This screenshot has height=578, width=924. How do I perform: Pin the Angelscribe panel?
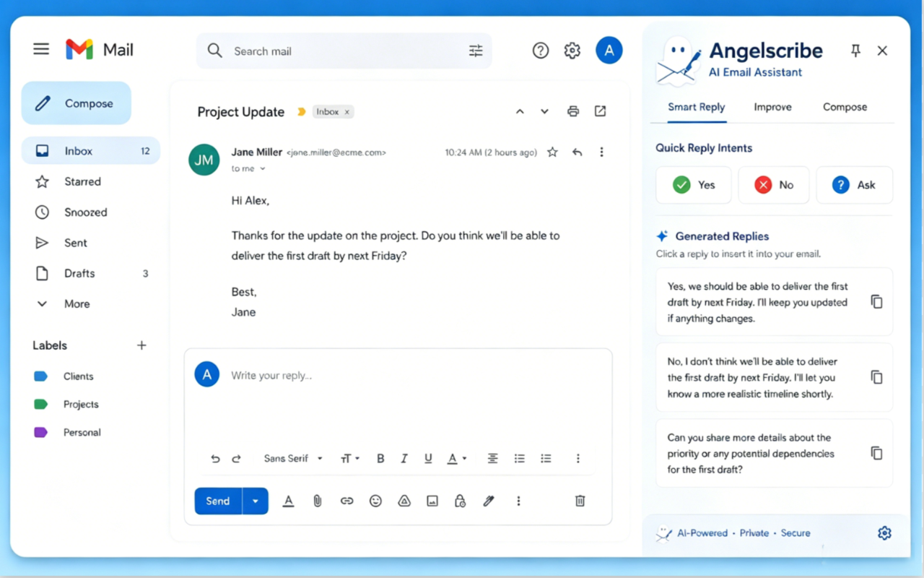tap(855, 51)
